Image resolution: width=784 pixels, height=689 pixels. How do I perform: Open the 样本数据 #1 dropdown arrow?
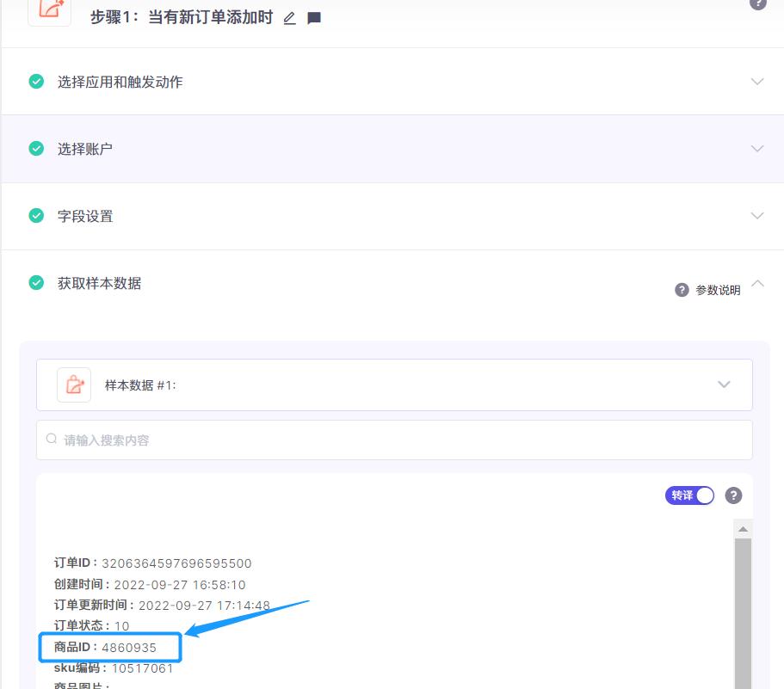(724, 384)
